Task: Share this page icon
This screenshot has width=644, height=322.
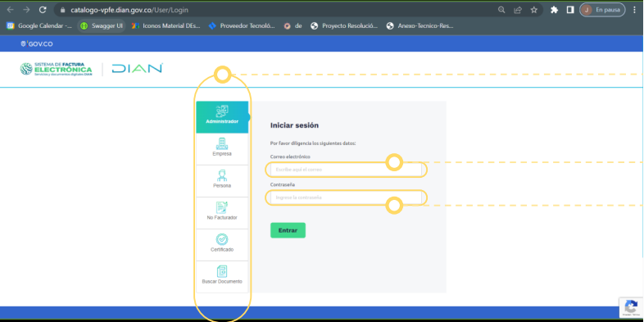Action: [x=518, y=10]
